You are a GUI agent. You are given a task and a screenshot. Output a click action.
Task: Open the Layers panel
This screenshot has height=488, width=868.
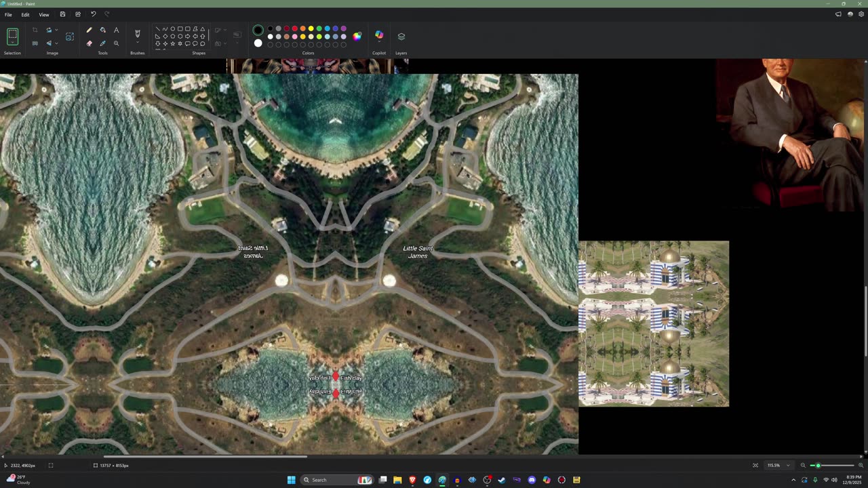pos(401,37)
